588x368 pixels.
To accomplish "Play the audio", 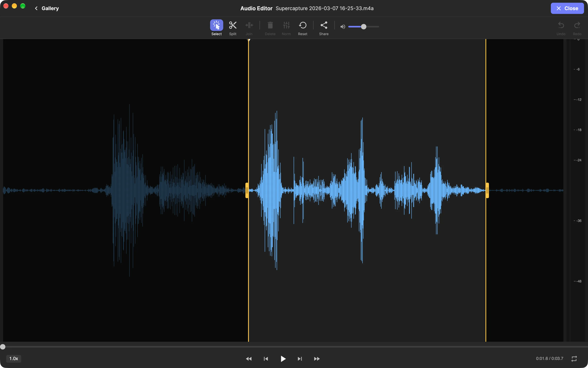I will coord(283,359).
